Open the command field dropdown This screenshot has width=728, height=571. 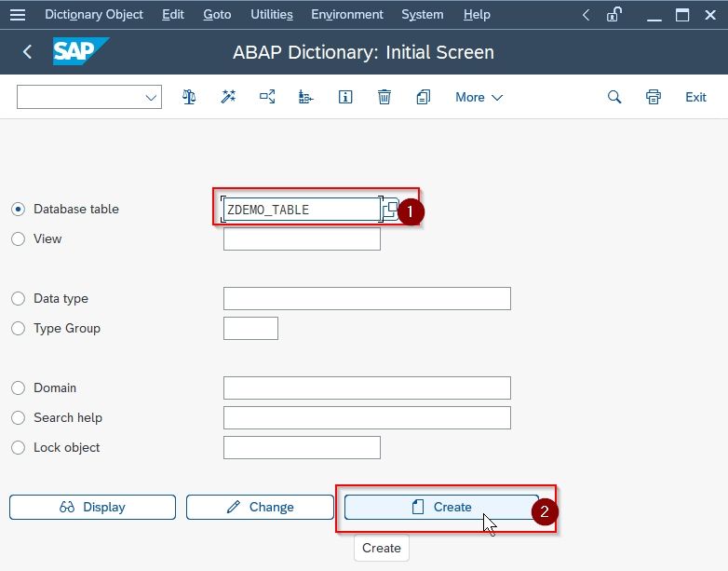151,98
